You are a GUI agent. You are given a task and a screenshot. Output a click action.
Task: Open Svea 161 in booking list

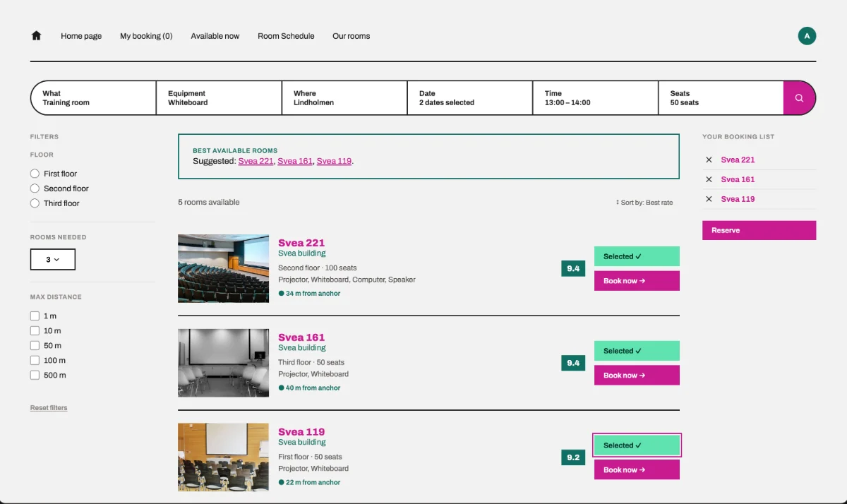tap(738, 179)
